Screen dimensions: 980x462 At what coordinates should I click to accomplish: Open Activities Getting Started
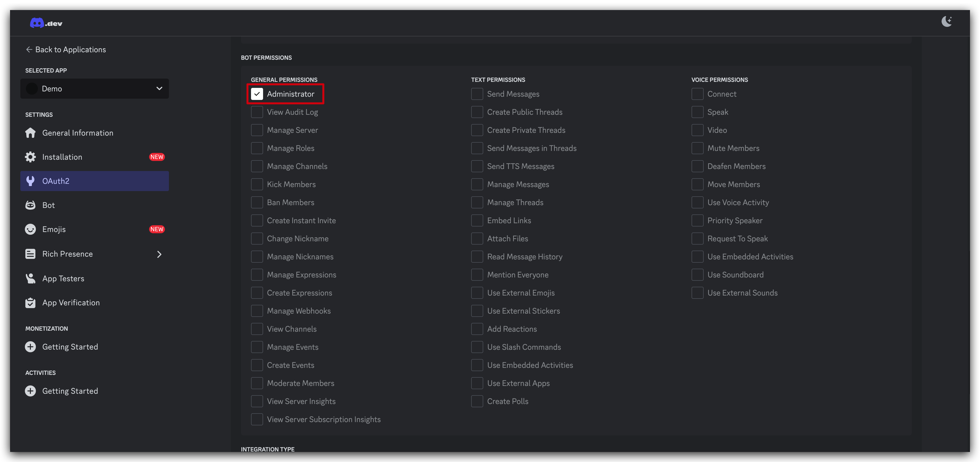94,391
